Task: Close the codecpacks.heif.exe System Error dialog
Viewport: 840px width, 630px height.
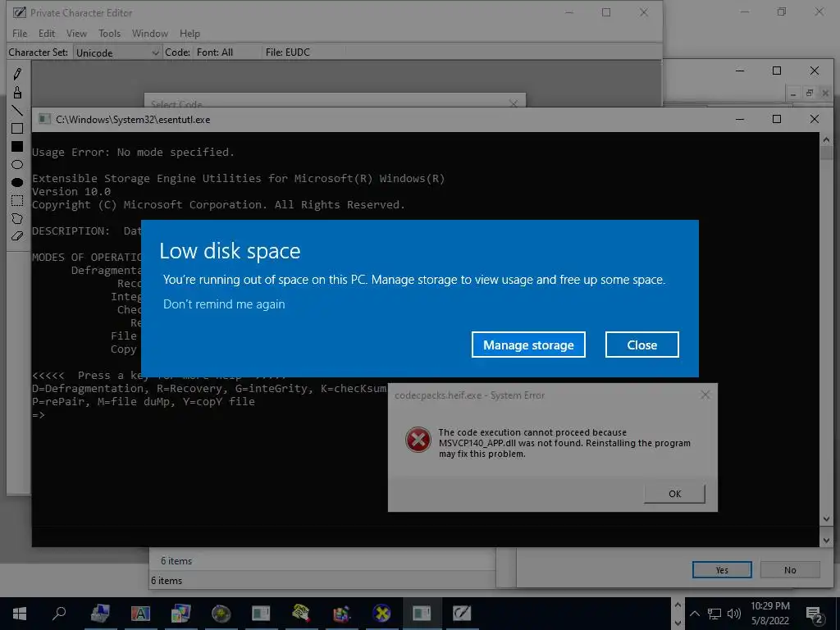Action: pos(705,395)
